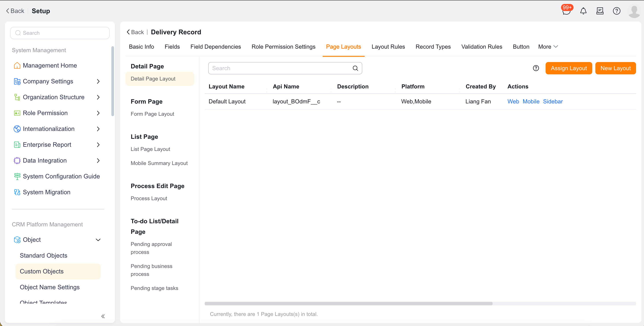The width and height of the screenshot is (644, 326).
Task: Open the Mobile link for Default Layout
Action: (531, 101)
